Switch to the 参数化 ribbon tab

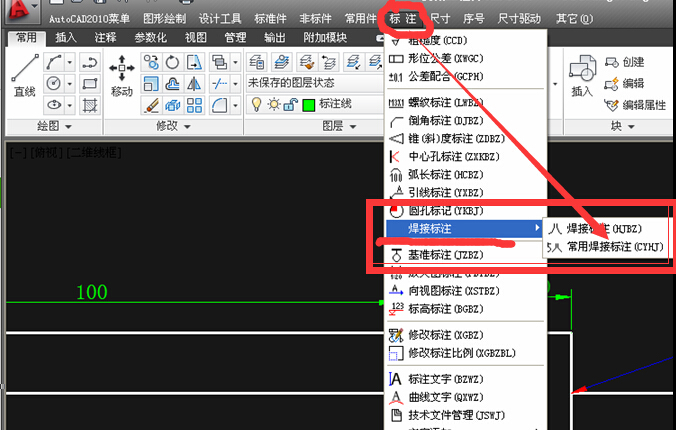(x=150, y=38)
